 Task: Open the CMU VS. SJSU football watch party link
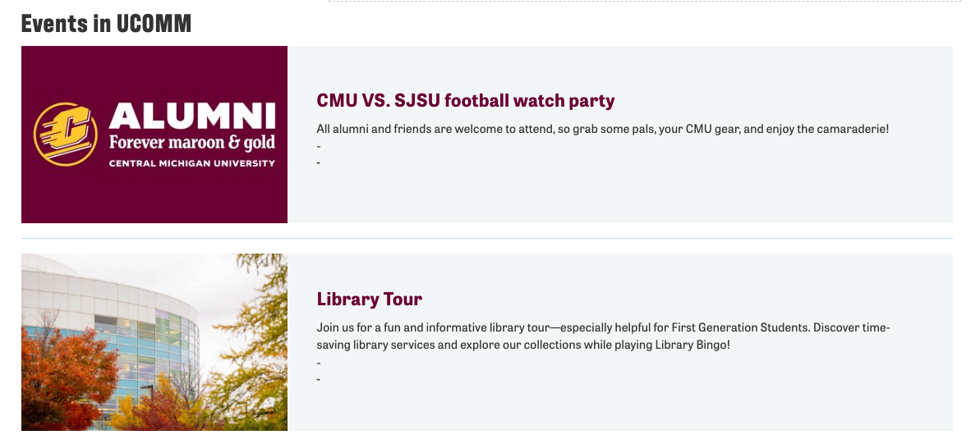(x=465, y=101)
